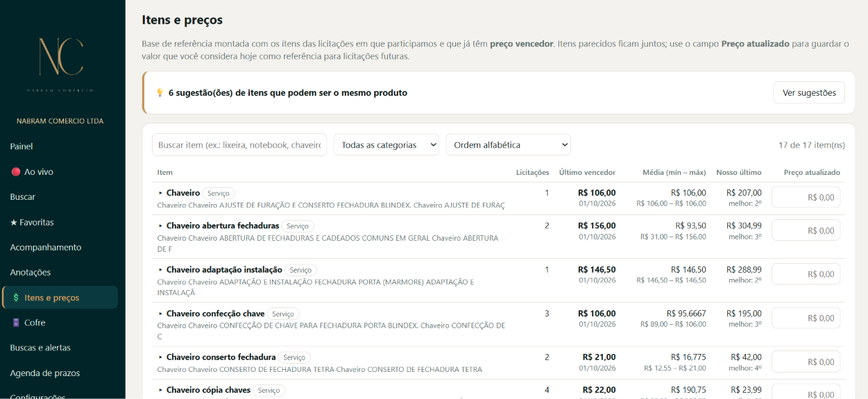Click the R$ 12,55 – R$ 21,00 range
This screenshot has height=399, width=868.
(675, 368)
